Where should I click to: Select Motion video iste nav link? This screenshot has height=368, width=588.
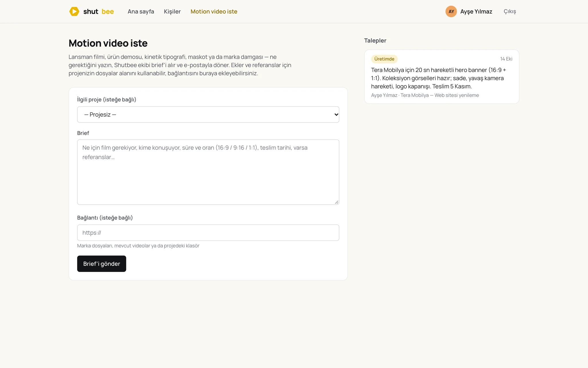tap(214, 11)
